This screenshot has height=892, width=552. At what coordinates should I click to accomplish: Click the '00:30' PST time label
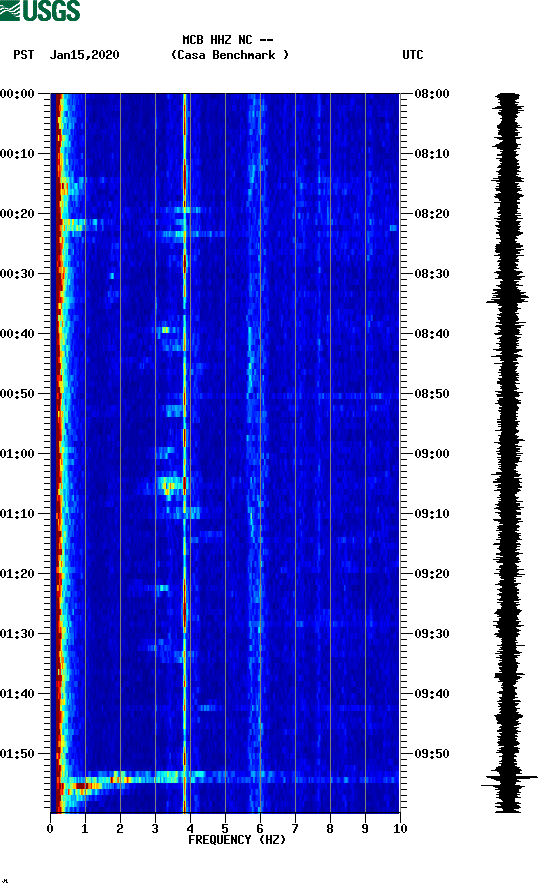tap(18, 274)
